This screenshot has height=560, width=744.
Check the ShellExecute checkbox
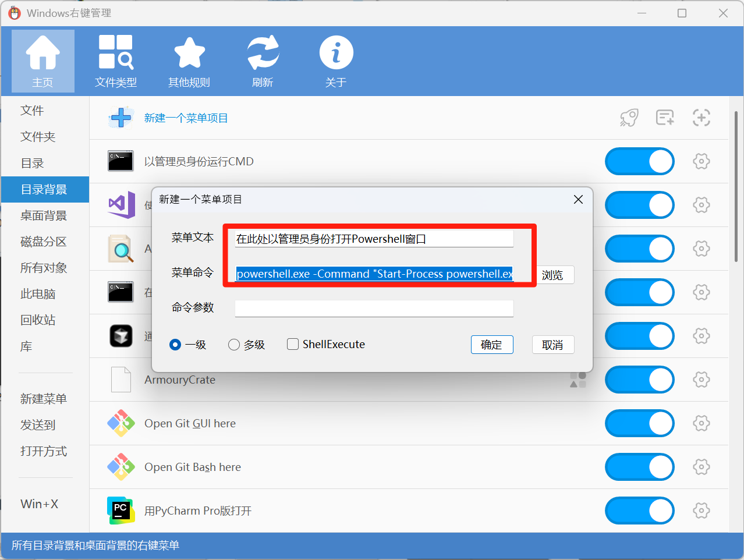293,344
